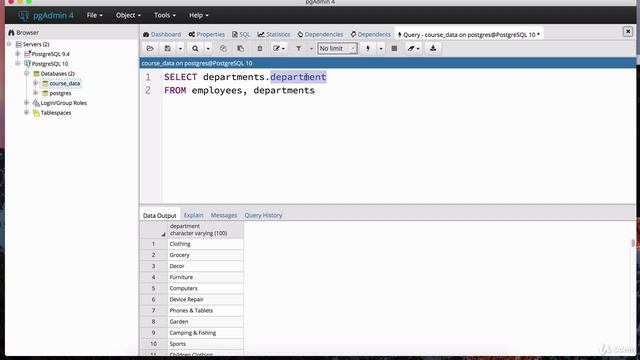Open a SQL file with the folder icon
Image resolution: width=640 pixels, height=360 pixels.
click(x=150, y=49)
